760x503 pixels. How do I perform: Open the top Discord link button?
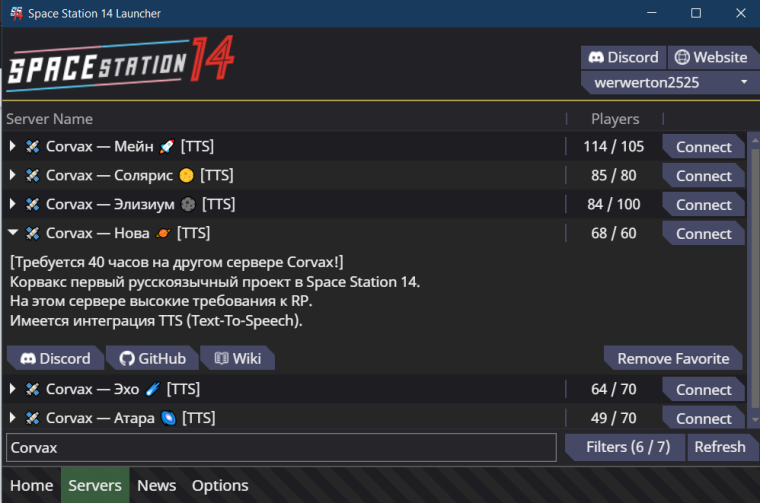click(623, 58)
